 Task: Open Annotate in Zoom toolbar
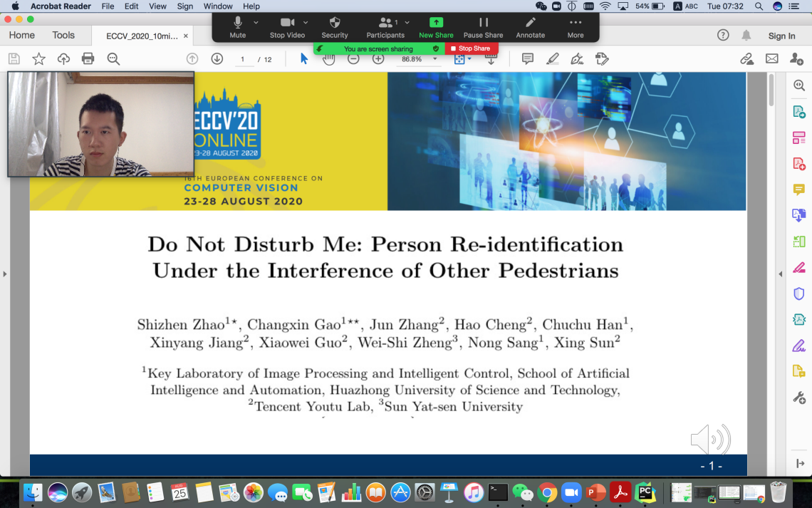pos(530,27)
